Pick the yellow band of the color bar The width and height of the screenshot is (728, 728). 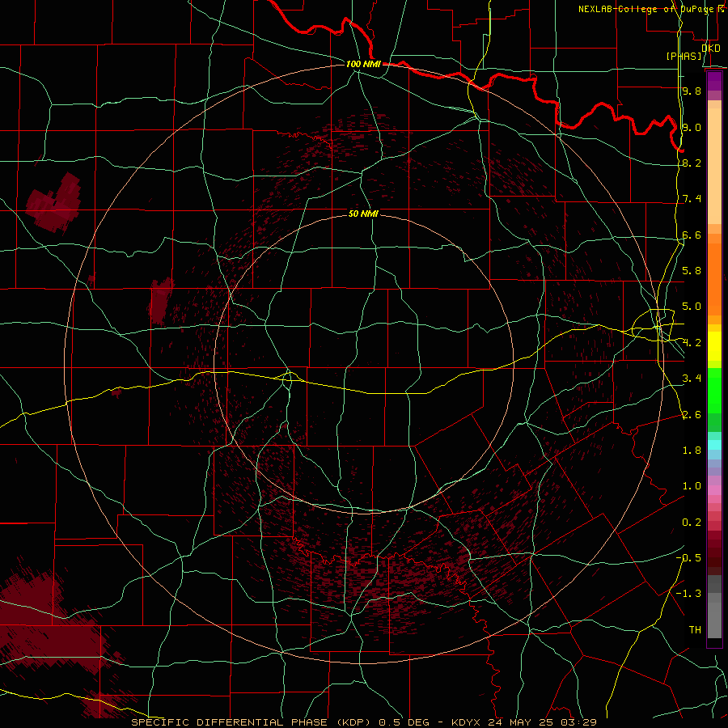click(714, 346)
